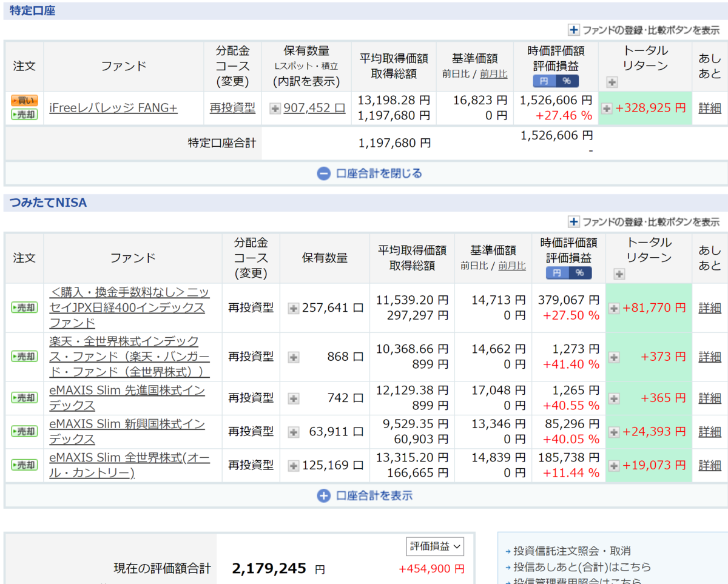Expand totals with 口座合計を表示

point(365,495)
